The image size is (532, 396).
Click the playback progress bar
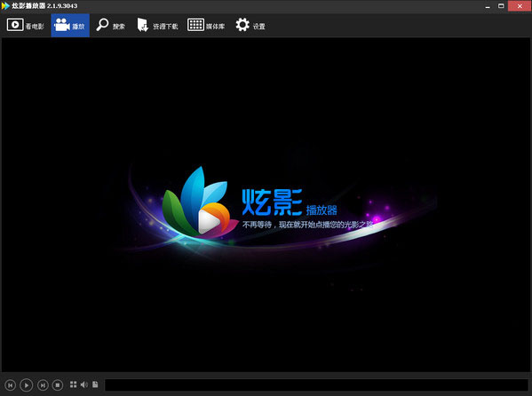coord(316,385)
